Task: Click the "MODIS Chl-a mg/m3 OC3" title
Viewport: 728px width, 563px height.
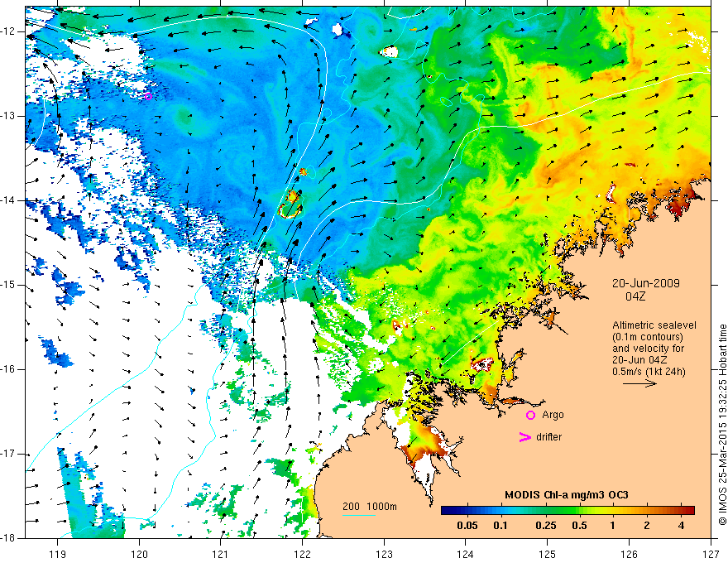Action: [x=567, y=495]
